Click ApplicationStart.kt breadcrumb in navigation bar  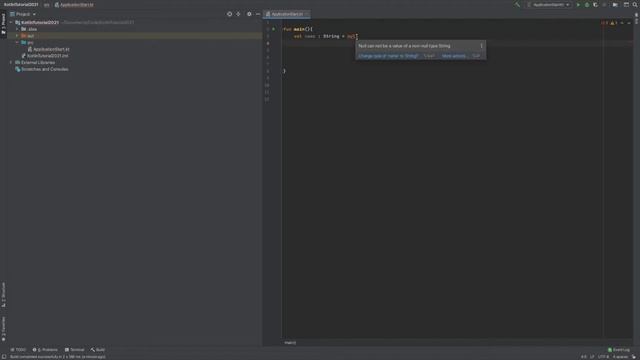tap(74, 5)
